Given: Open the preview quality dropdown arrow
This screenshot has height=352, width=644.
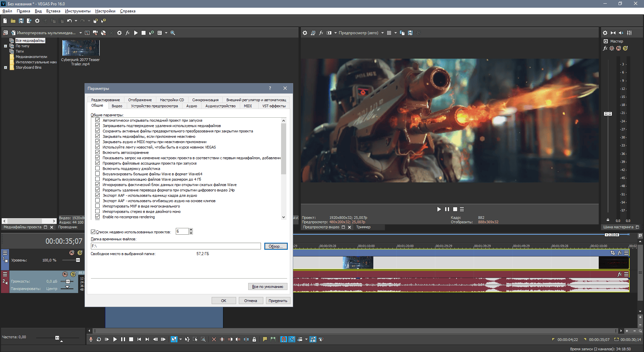Looking at the screenshot, I should tap(382, 33).
